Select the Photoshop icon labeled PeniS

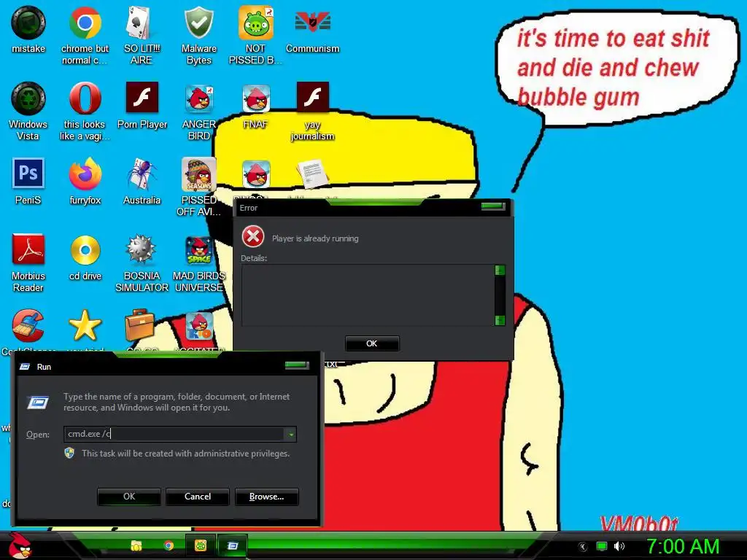coord(28,174)
